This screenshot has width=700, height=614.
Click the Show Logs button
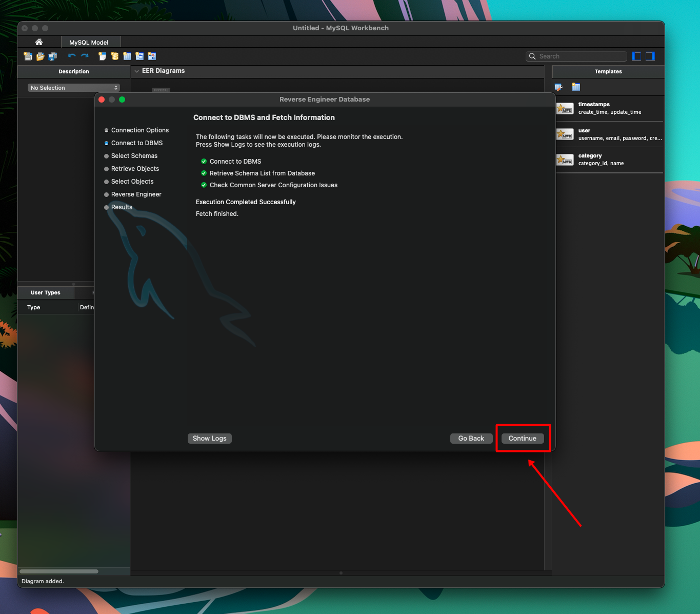click(210, 438)
